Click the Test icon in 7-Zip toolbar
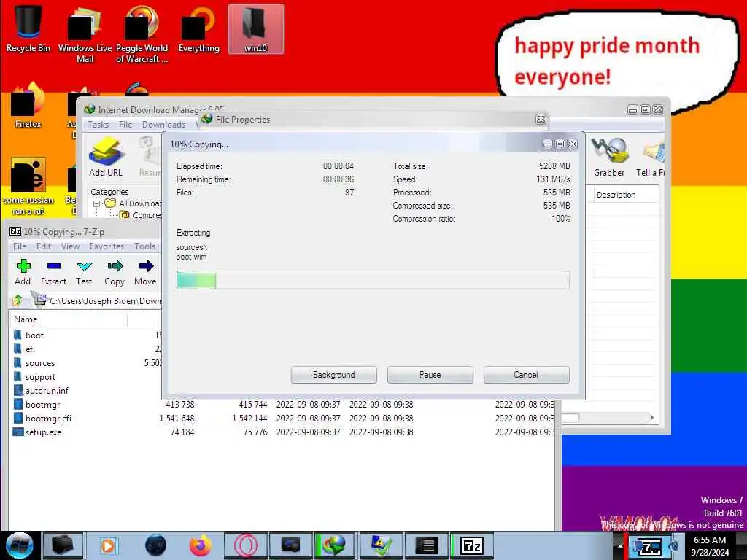 84,272
